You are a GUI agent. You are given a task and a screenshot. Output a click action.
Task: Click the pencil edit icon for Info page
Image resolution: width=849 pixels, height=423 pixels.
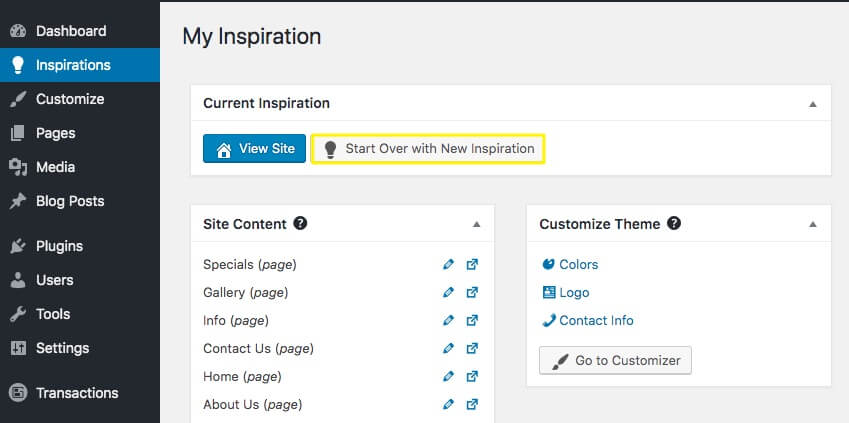point(448,321)
